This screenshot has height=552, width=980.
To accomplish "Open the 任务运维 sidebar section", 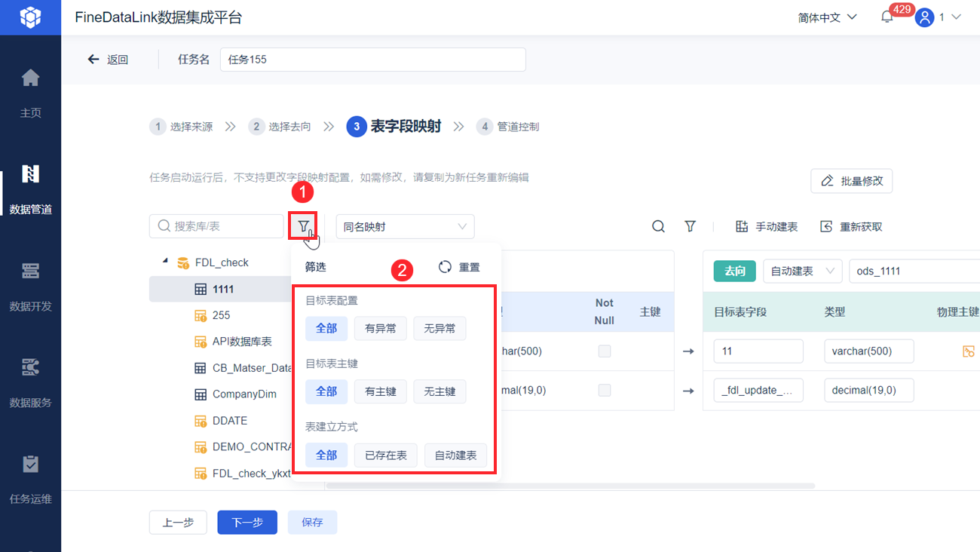I will 30,479.
